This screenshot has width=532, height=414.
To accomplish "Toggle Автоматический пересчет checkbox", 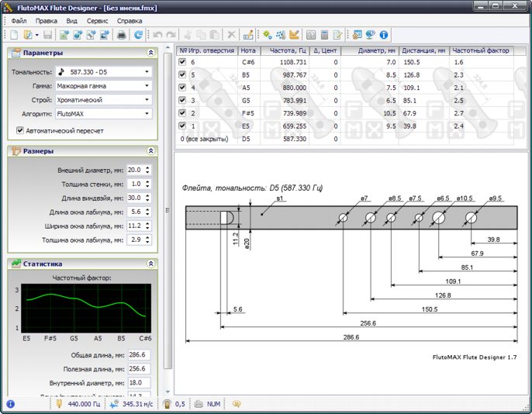I will tap(20, 130).
